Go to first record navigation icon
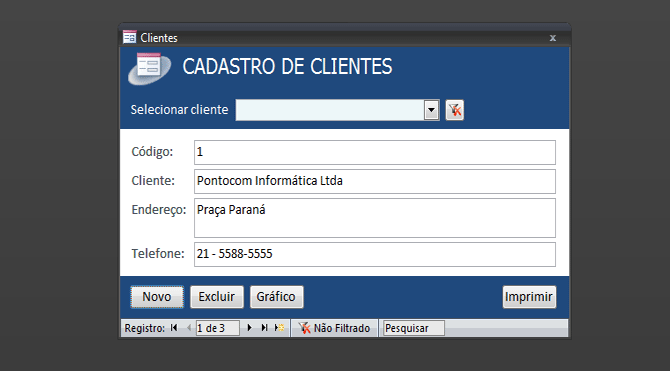 point(174,328)
